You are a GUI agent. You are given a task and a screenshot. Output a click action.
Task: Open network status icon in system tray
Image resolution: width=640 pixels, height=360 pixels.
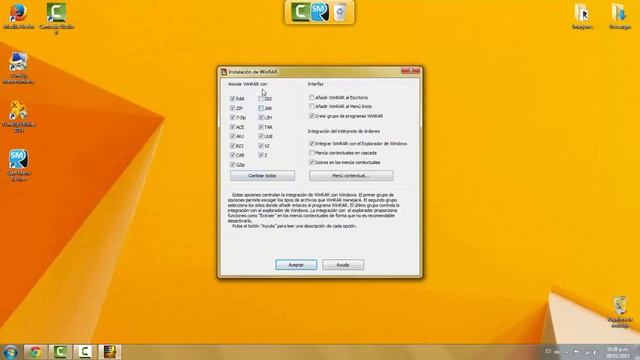[587, 352]
